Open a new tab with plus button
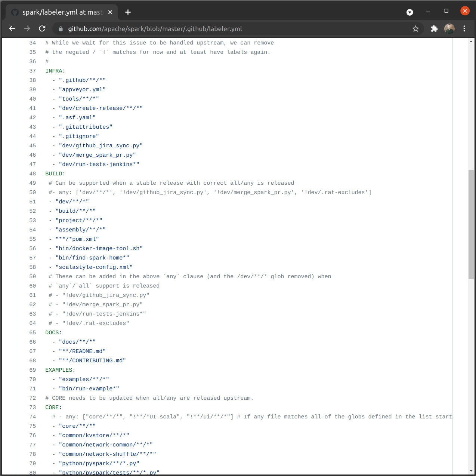Screen dimensions: 476x476 click(128, 12)
